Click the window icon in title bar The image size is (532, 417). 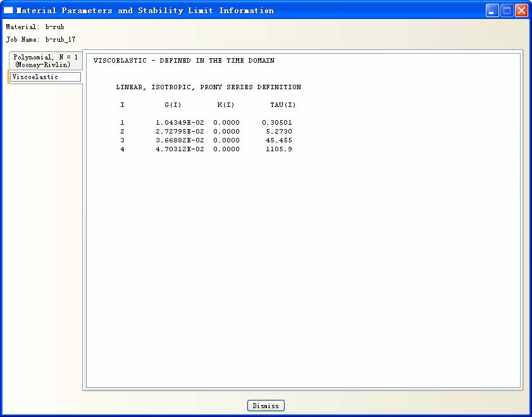click(x=8, y=11)
